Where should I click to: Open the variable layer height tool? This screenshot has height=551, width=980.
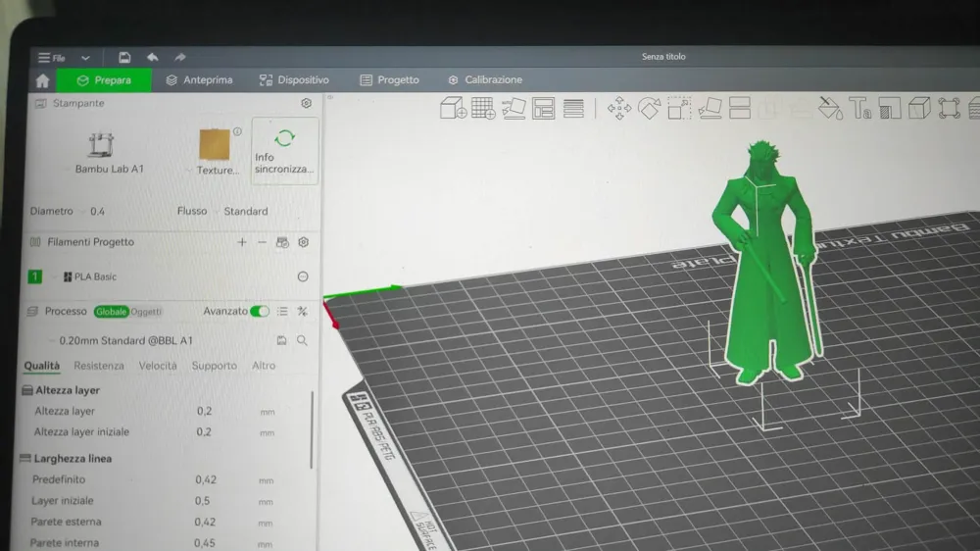573,108
